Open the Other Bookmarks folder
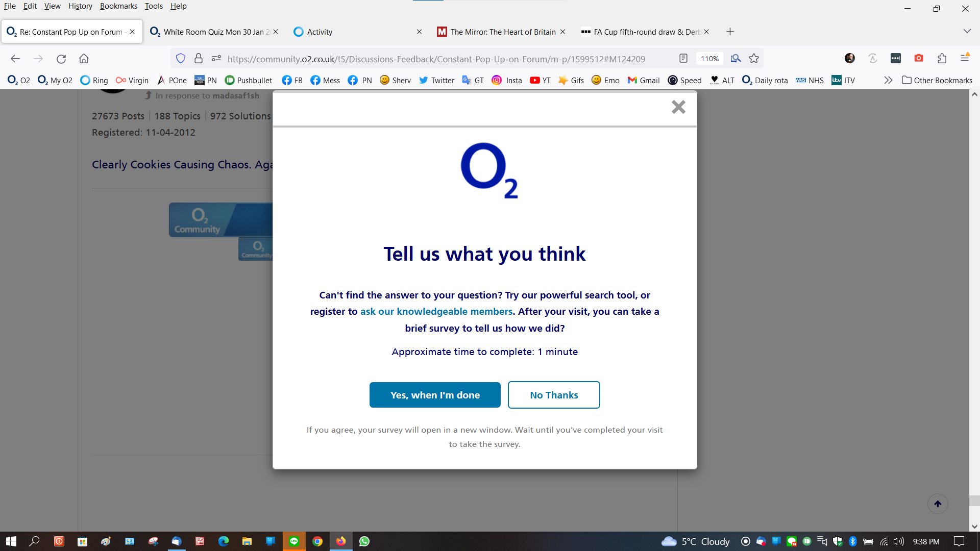The height and width of the screenshot is (551, 980). (x=937, y=80)
